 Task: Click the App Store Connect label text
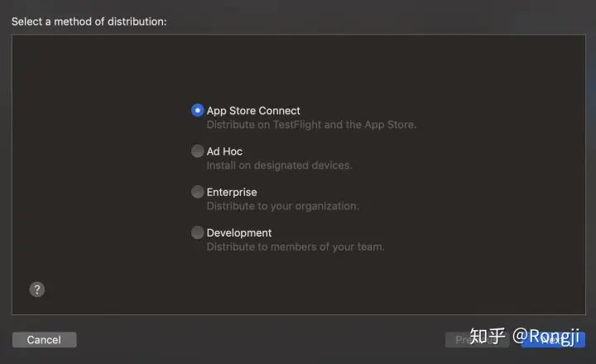tap(253, 111)
